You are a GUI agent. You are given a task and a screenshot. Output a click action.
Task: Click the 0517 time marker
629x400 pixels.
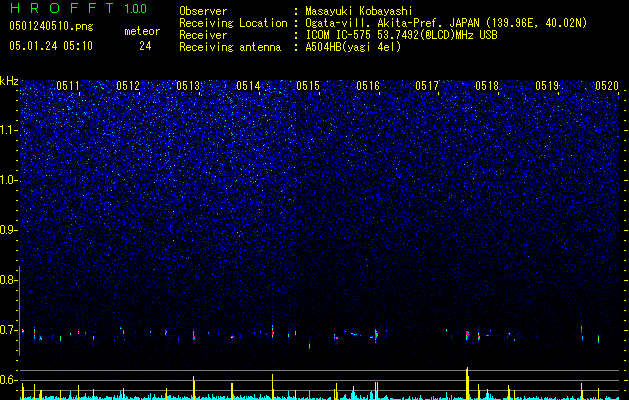click(427, 86)
